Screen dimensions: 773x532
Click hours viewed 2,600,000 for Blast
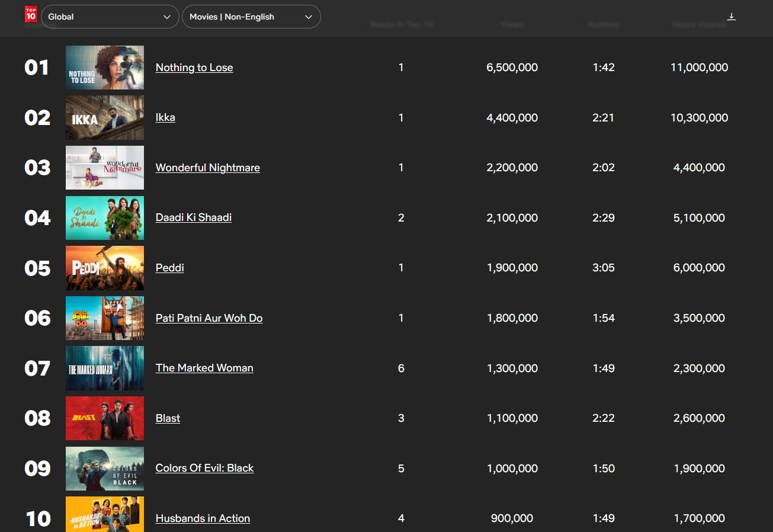pos(700,418)
